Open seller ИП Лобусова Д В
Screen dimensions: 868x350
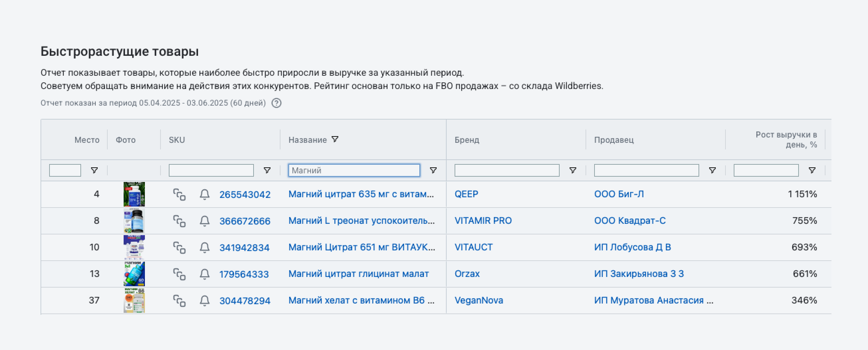[632, 247]
